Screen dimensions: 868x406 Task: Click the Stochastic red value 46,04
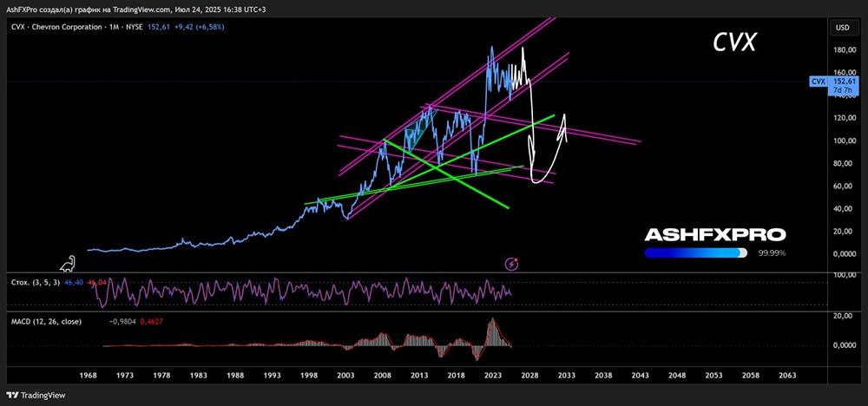tap(95, 282)
